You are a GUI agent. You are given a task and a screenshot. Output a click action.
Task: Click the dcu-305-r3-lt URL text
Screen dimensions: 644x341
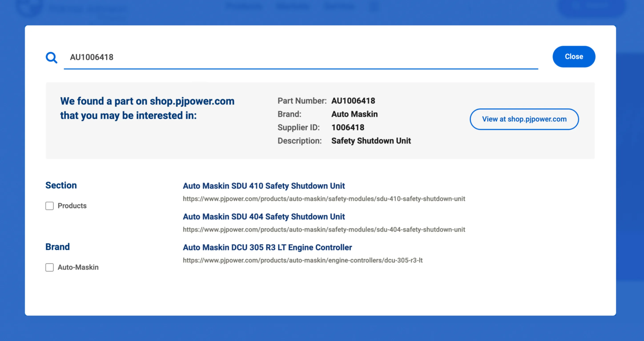point(302,260)
